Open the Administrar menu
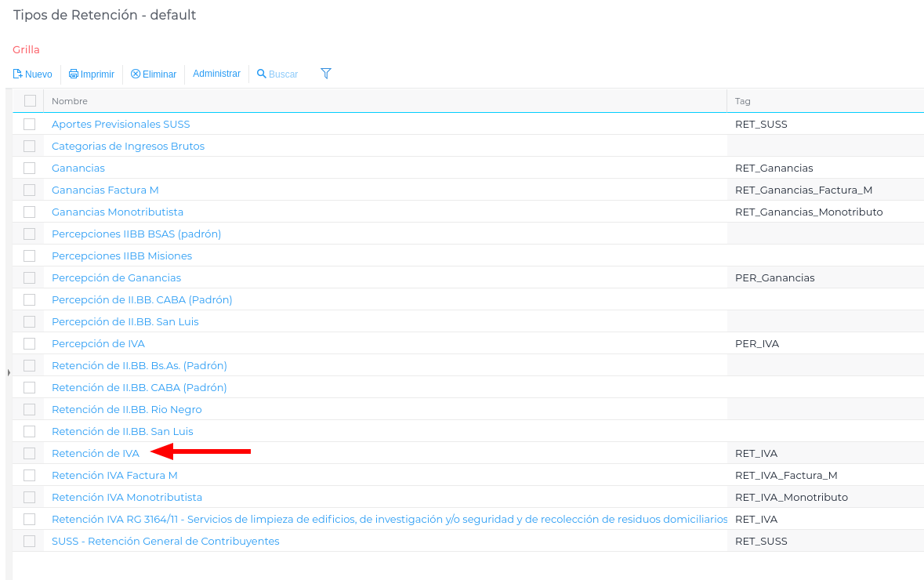 click(216, 74)
